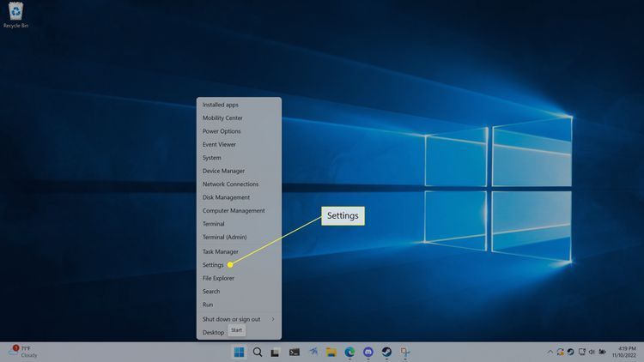Launch Terminal from the taskbar icon
Screen dimensions: 644x362
click(x=294, y=352)
